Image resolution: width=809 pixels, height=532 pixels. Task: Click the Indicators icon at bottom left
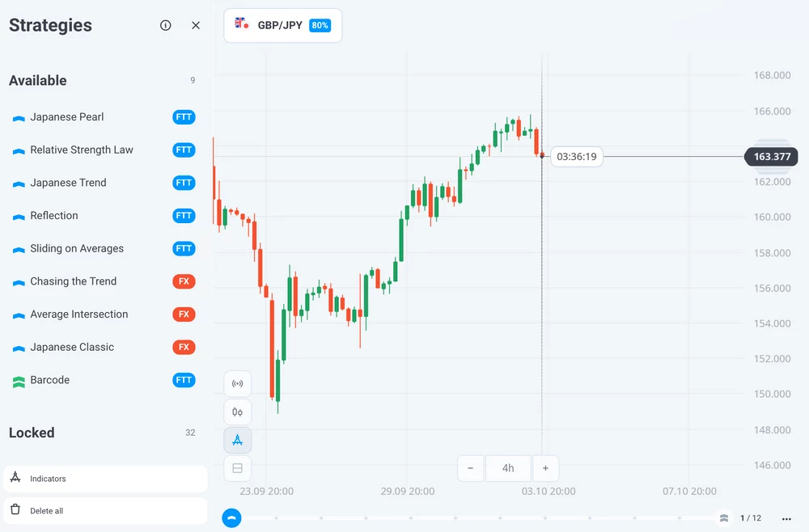pyautogui.click(x=17, y=478)
